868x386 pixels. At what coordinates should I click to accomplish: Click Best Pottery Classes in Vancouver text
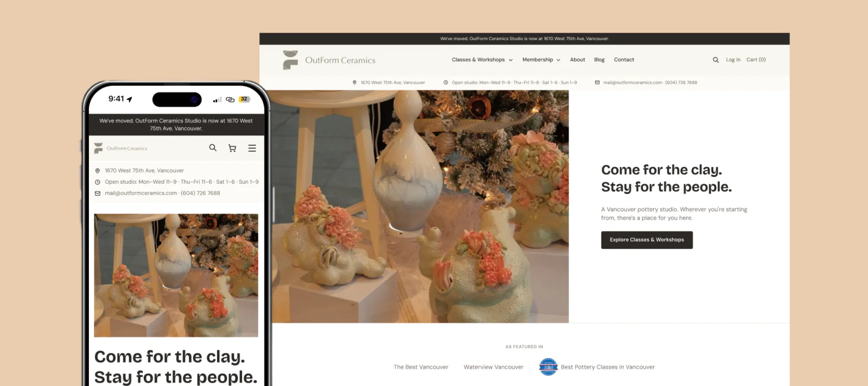tap(608, 367)
